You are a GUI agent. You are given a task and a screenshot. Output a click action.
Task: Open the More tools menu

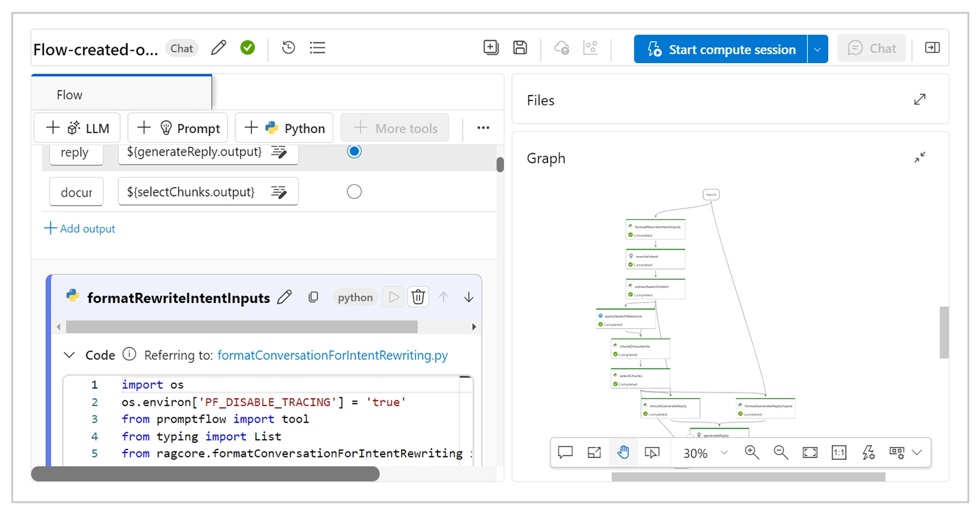point(394,128)
